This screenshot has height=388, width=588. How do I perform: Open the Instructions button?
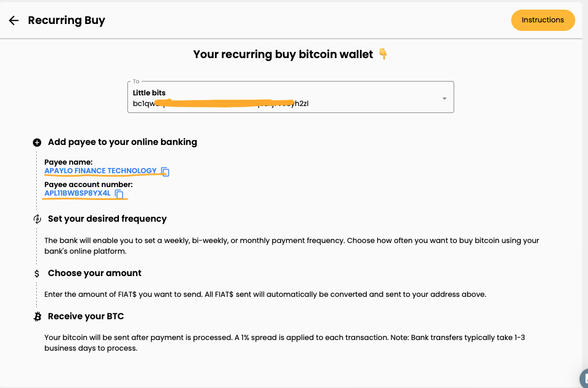(543, 20)
